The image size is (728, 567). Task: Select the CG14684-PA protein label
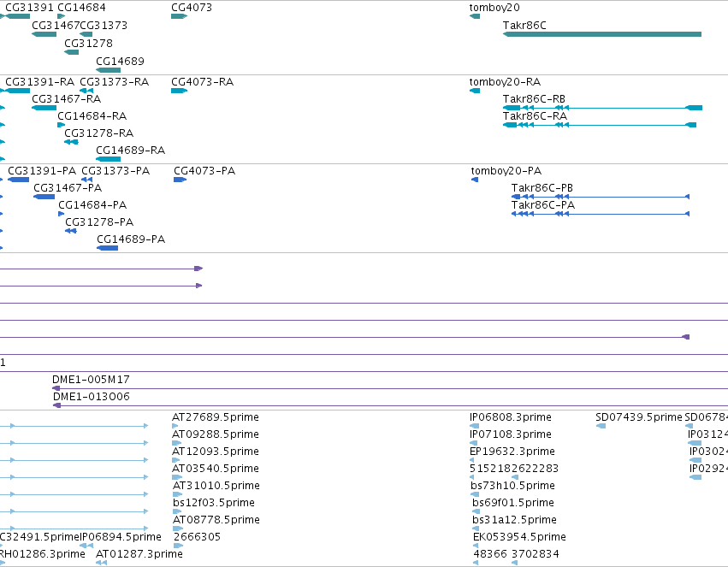pos(92,205)
